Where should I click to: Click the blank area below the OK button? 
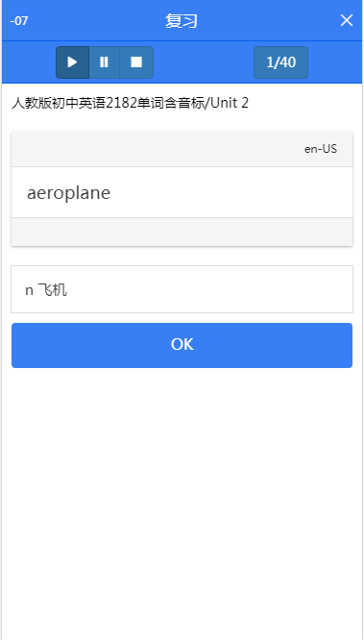pyautogui.click(x=182, y=502)
